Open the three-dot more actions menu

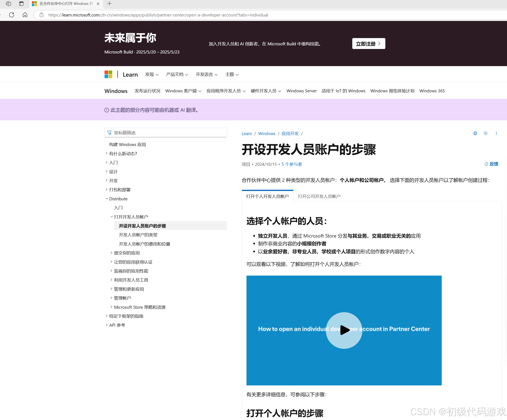click(496, 133)
